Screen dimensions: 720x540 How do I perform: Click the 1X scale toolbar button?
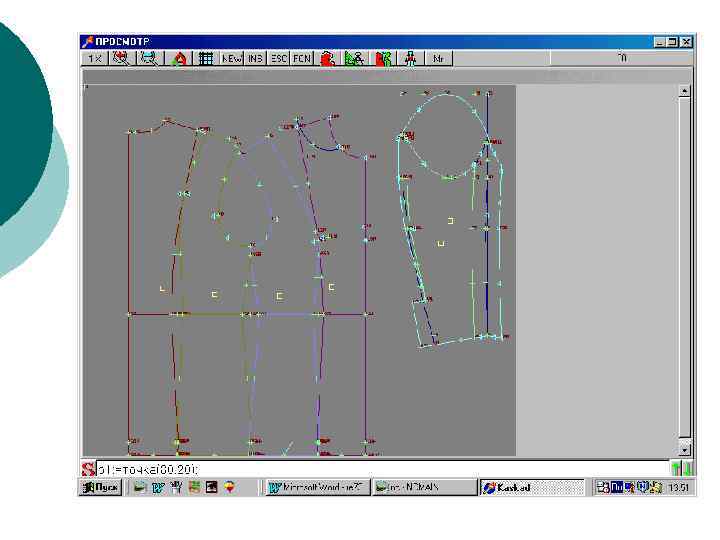[x=96, y=58]
